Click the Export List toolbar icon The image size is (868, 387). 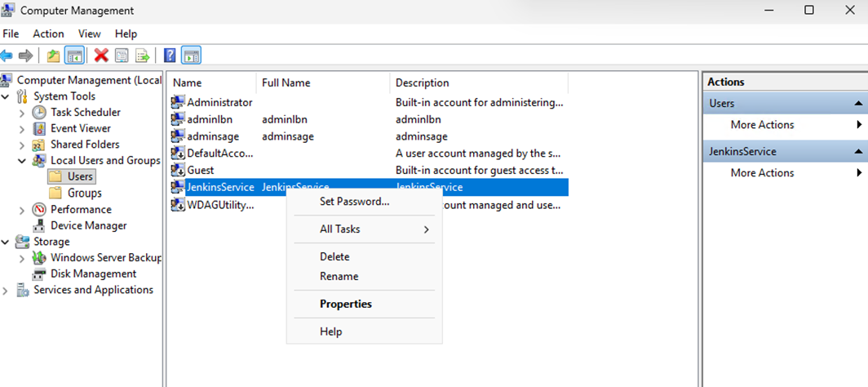coord(143,56)
